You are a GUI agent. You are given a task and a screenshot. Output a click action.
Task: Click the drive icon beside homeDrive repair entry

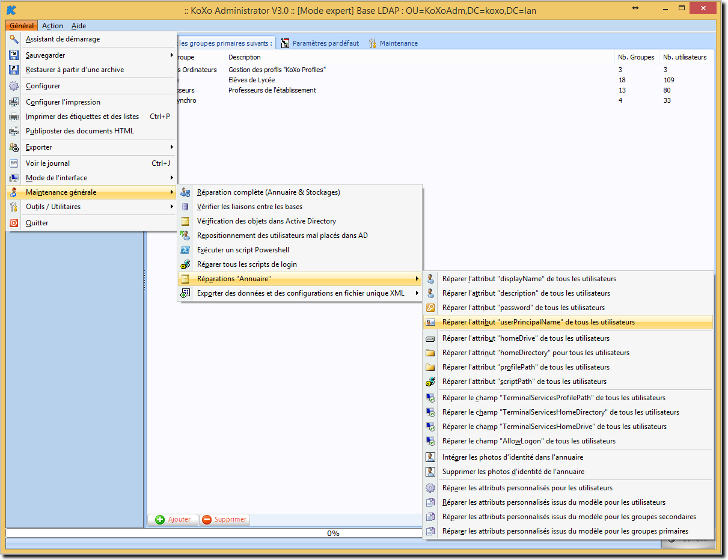[x=430, y=338]
